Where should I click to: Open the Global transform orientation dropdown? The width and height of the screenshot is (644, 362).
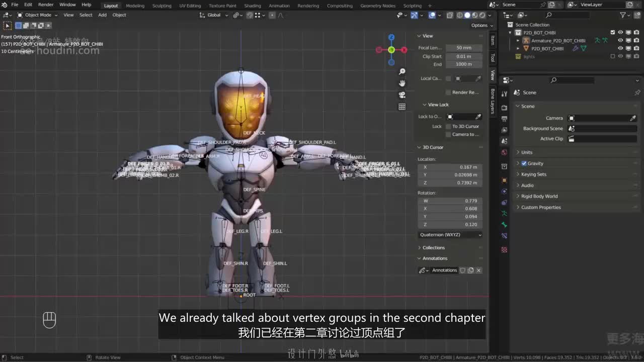(x=214, y=15)
